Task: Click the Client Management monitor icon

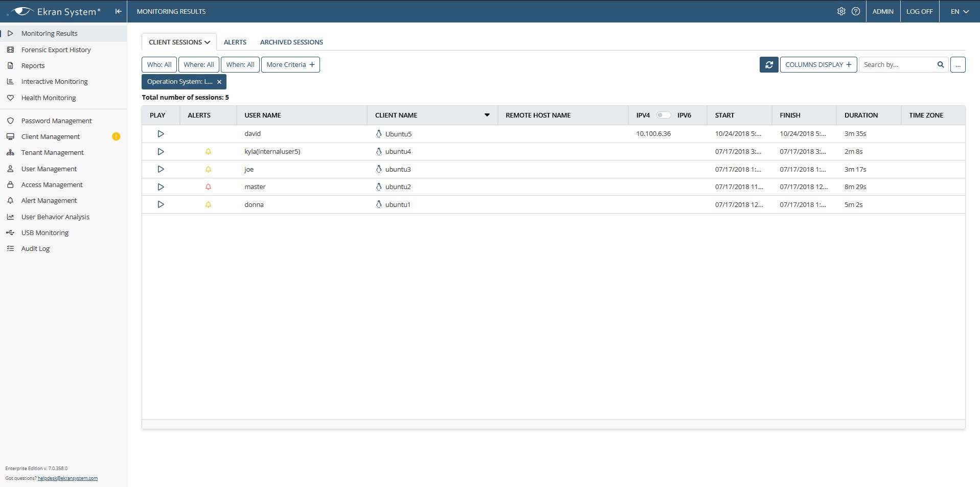Action: (10, 136)
